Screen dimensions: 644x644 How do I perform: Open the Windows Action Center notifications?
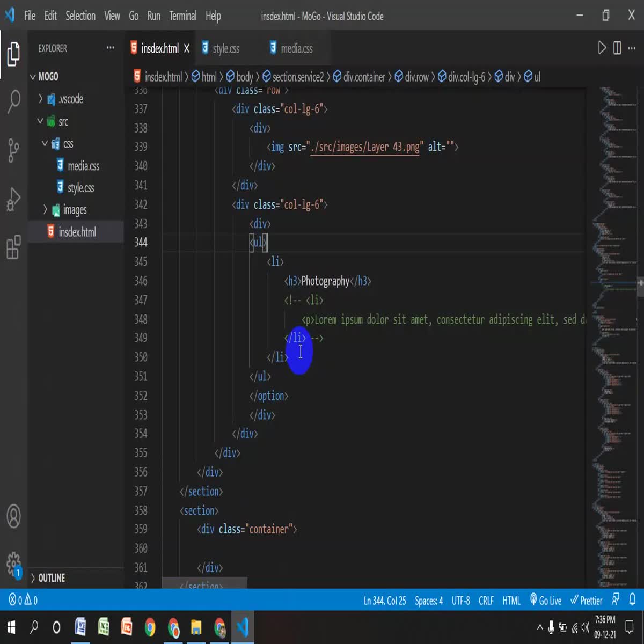click(630, 627)
